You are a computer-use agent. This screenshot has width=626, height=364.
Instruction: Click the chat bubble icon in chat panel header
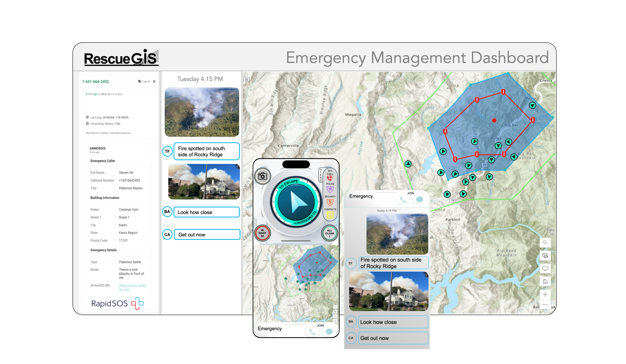tap(419, 199)
